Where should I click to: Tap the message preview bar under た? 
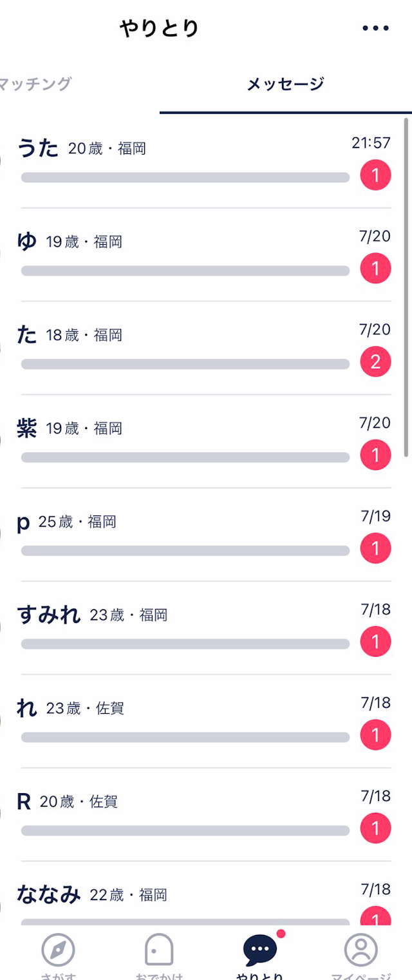tap(185, 364)
